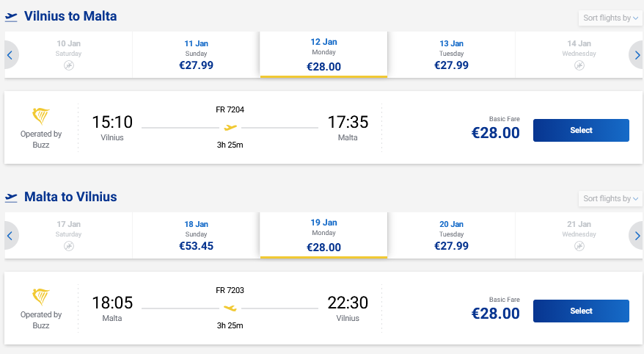The width and height of the screenshot is (644, 354).
Task: Pick the 18 Jan Sunday €53.45 return date
Action: point(196,235)
